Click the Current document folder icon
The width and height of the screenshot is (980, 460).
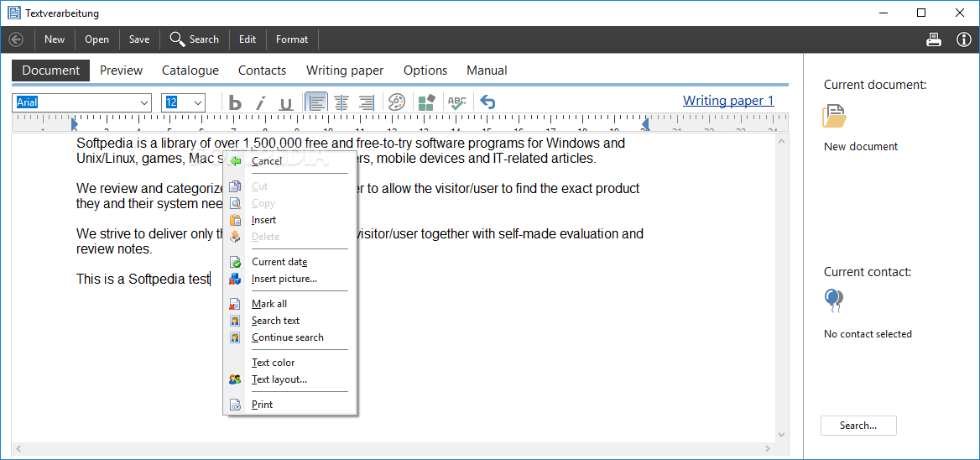834,116
